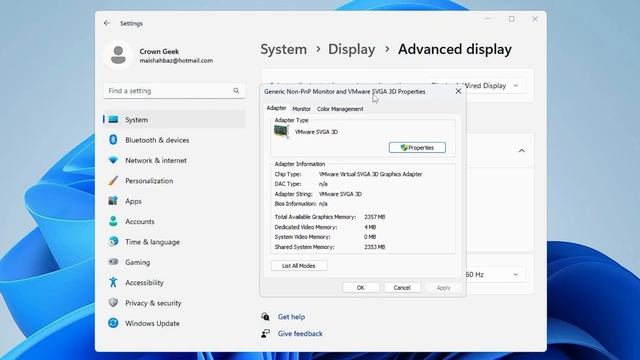The image size is (640, 360).
Task: Click the VMware SVGA 3D adapter card icon
Action: click(282, 132)
